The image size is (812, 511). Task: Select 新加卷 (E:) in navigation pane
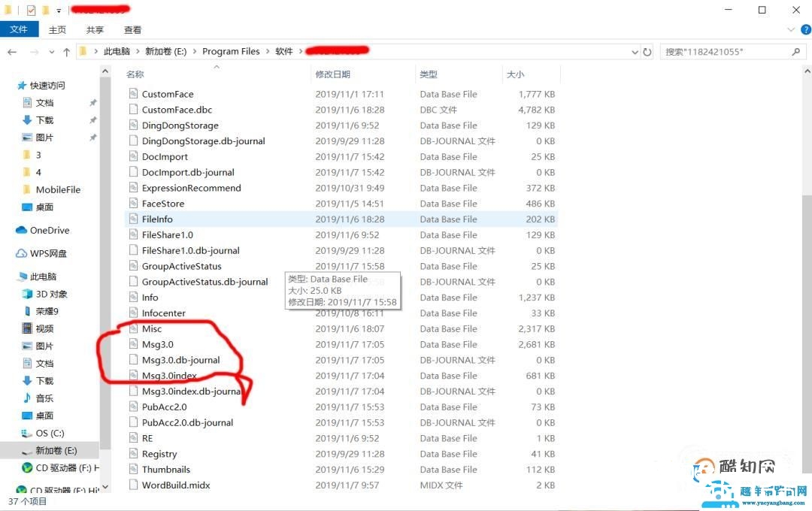(x=56, y=450)
